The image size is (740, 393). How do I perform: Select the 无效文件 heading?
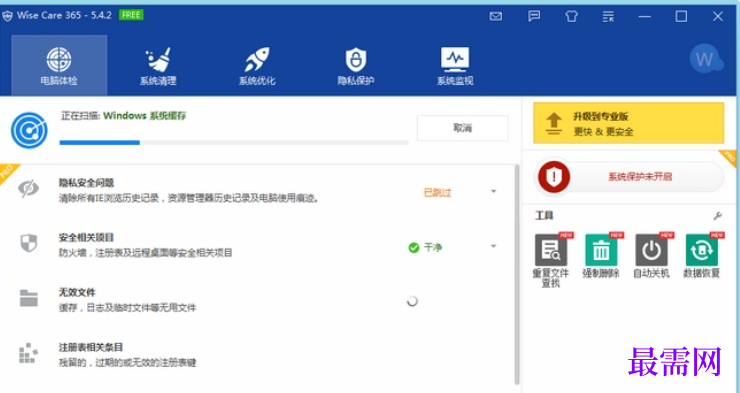tap(77, 293)
